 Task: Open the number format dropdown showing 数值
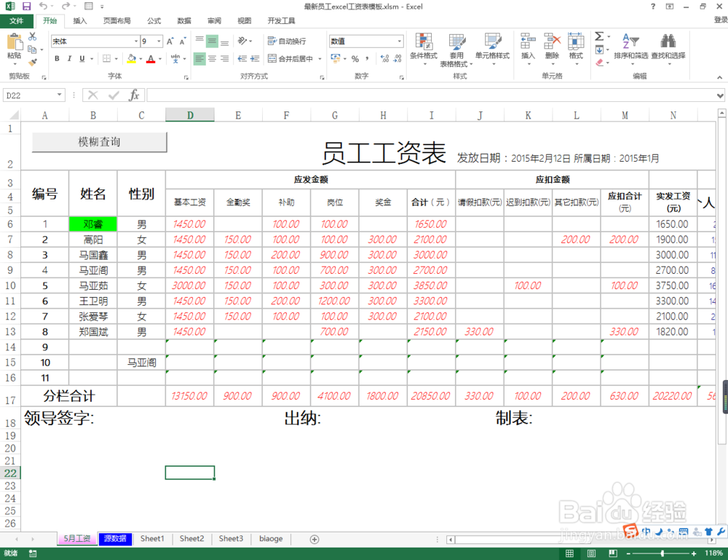pos(364,40)
